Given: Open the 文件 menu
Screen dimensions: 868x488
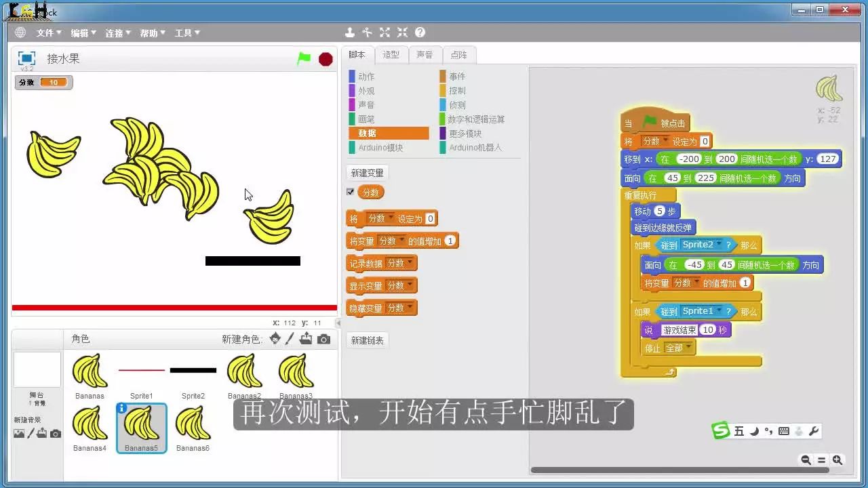Looking at the screenshot, I should [x=48, y=33].
